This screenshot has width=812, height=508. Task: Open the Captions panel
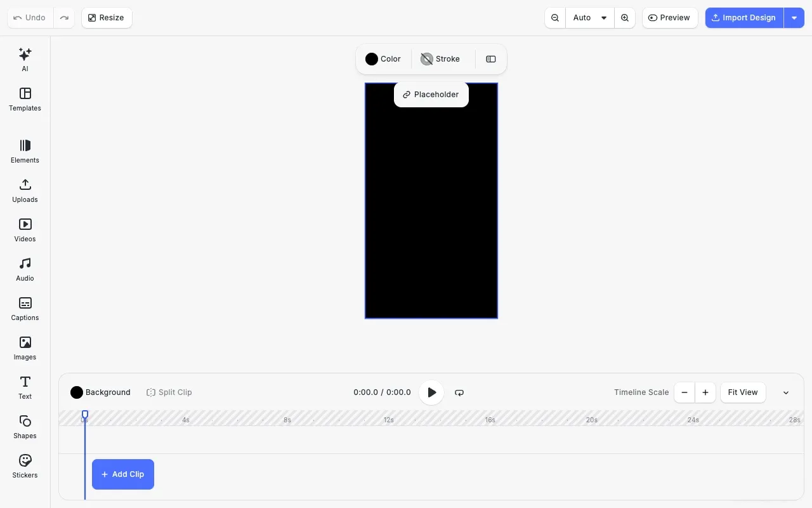coord(25,308)
